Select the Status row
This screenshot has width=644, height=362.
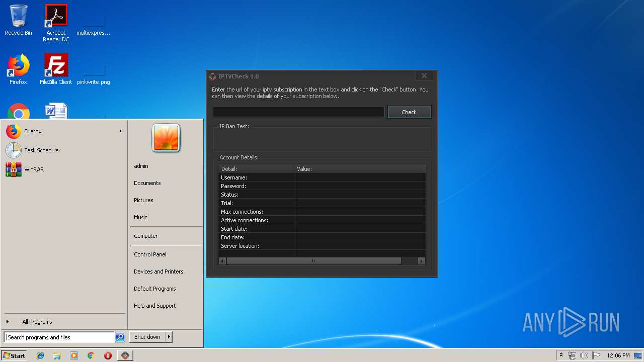click(322, 195)
